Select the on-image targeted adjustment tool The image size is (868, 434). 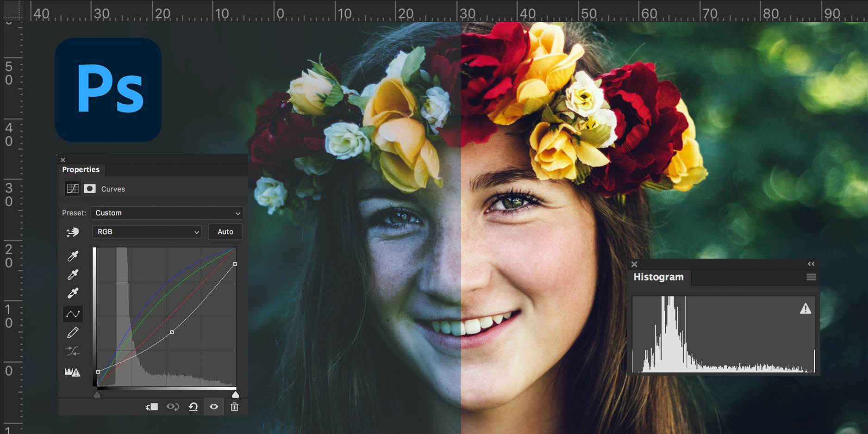(x=73, y=232)
